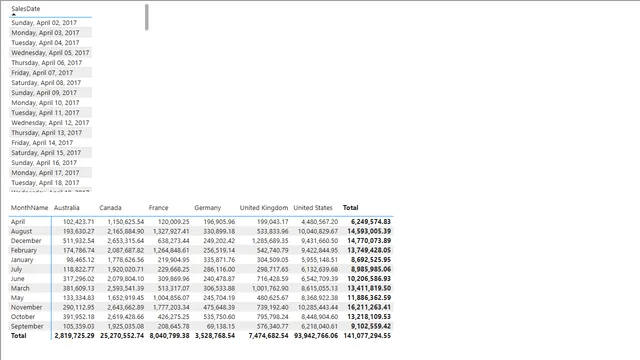
Task: Select Wednesday, April 12, 2017 row
Action: (x=51, y=123)
